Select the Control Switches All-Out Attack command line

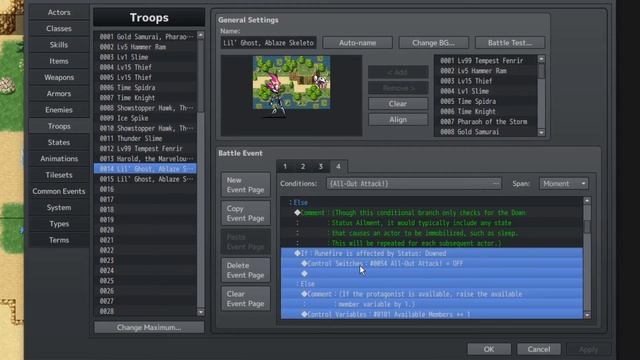click(432, 264)
